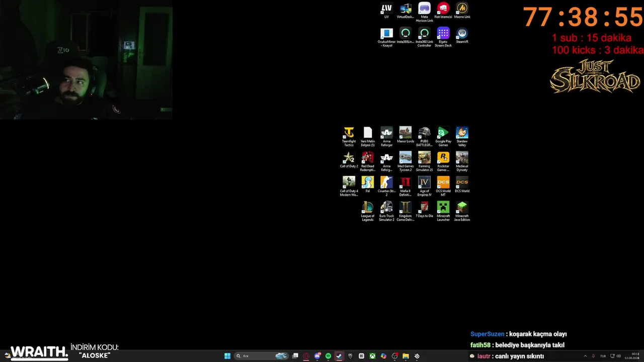
Task: Select Farming Simulator 25 icon
Action: [424, 161]
